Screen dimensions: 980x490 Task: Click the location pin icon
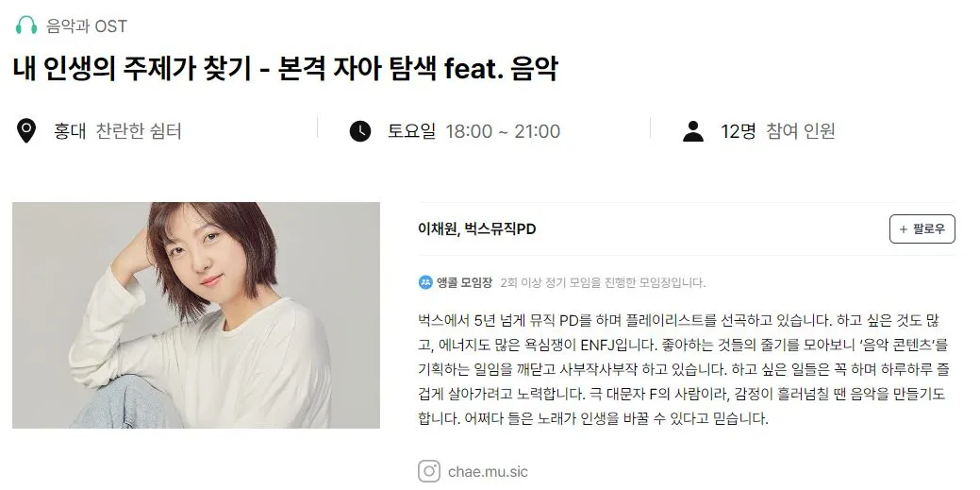click(x=25, y=131)
